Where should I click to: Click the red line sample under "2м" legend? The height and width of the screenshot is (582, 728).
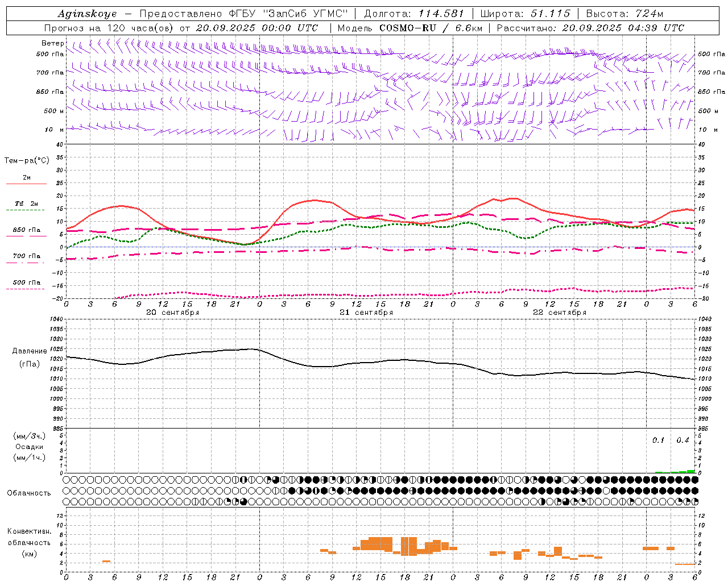26,184
